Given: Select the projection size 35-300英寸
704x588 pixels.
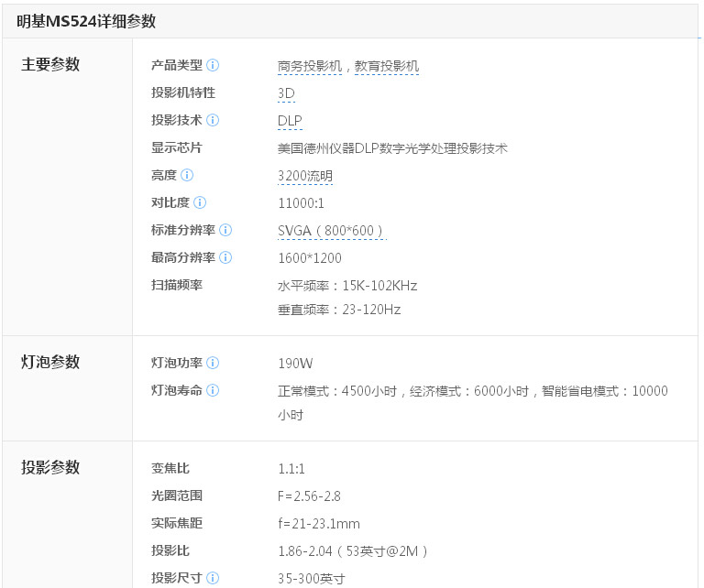Looking at the screenshot, I should click(x=311, y=579).
